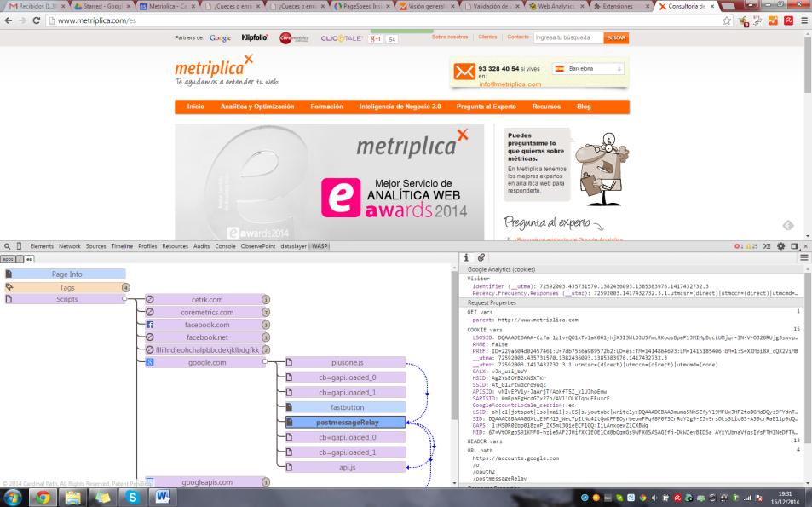Image resolution: width=812 pixels, height=507 pixels.
Task: Expand the coremetrics.com node count badge
Action: pos(265,312)
